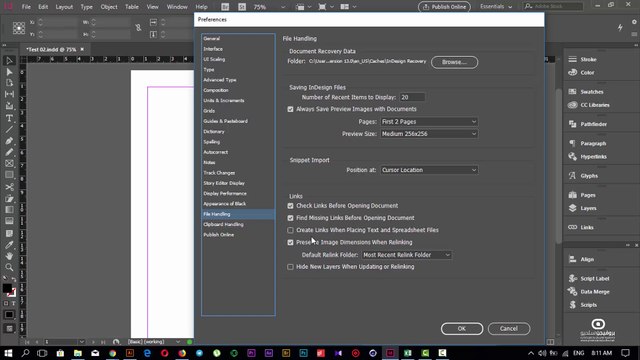
Task: Open the page number dropdown in status bar
Action: pyautogui.click(x=82, y=342)
